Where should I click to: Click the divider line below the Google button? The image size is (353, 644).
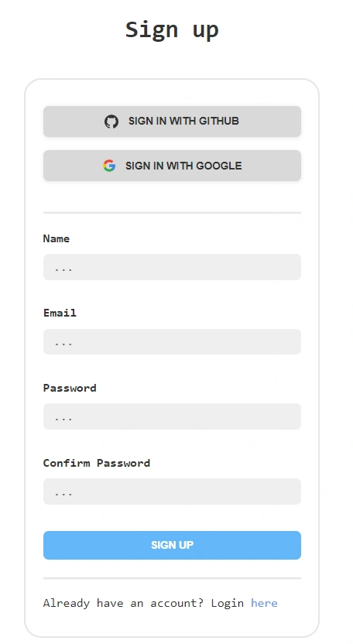[172, 213]
